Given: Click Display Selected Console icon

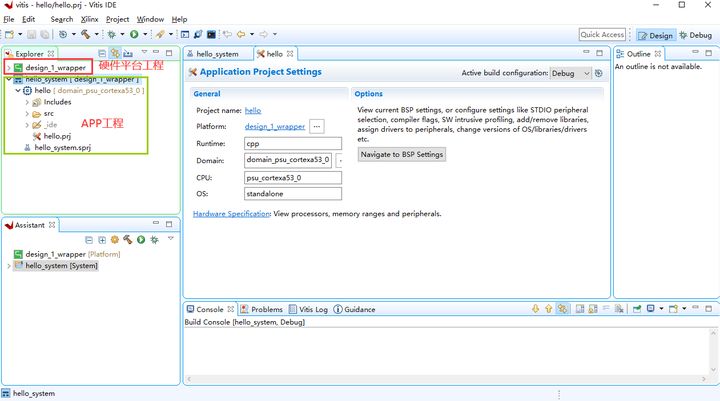Looking at the screenshot, I should [651, 309].
